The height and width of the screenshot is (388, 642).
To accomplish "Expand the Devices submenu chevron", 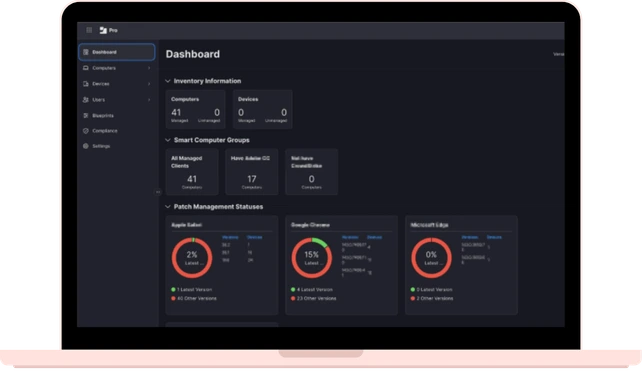I will [149, 84].
